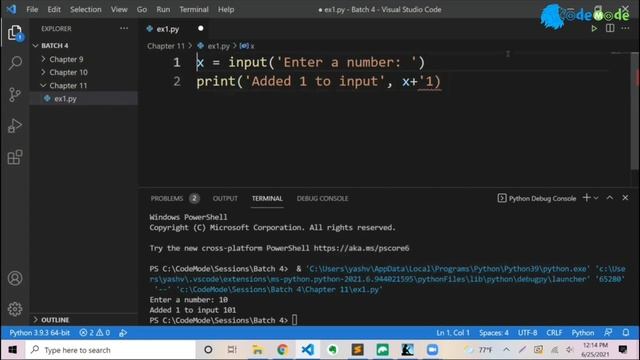Viewport: 640px width, 360px height.
Task: Switch to the DEBUG CONSOLE tab
Action: [322, 198]
